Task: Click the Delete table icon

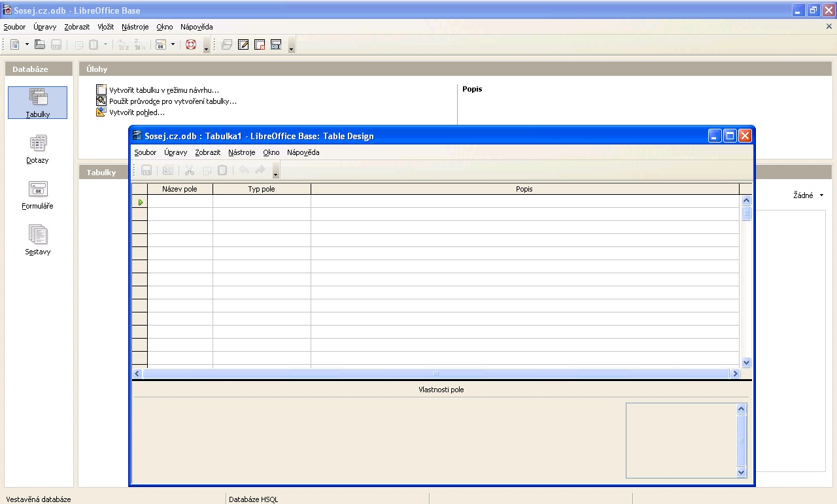Action: pyautogui.click(x=260, y=44)
